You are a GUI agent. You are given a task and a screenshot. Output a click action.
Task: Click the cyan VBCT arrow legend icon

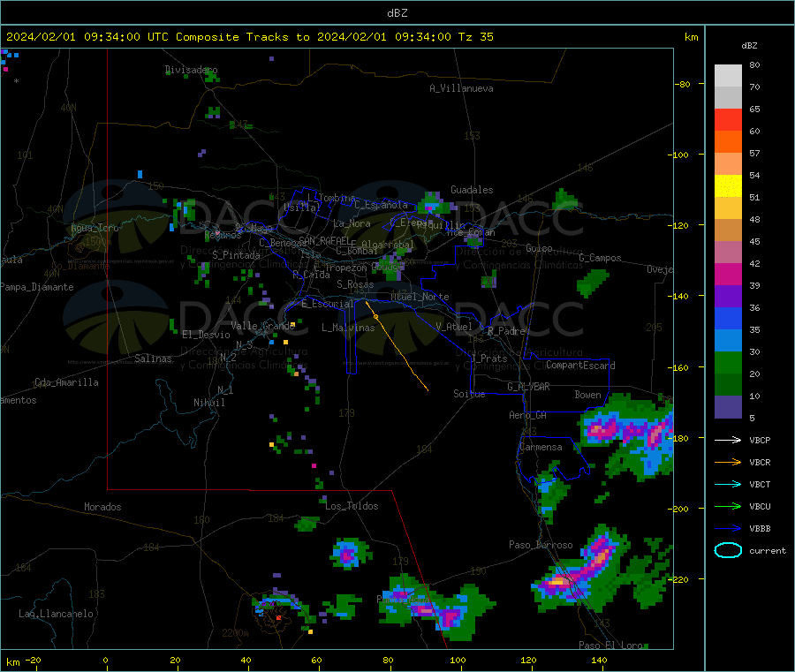click(x=728, y=484)
